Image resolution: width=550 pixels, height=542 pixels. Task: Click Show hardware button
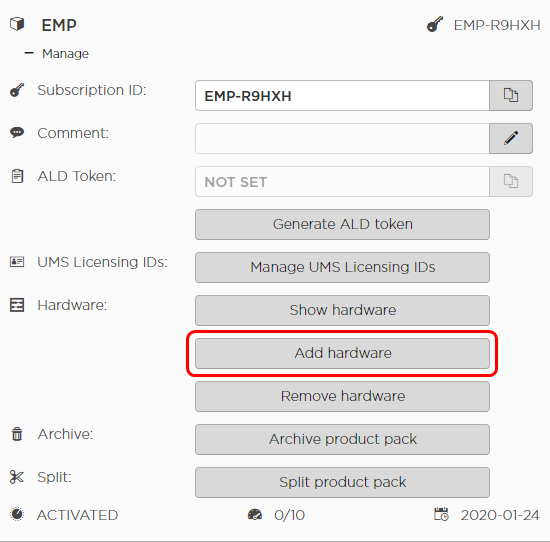(x=342, y=310)
